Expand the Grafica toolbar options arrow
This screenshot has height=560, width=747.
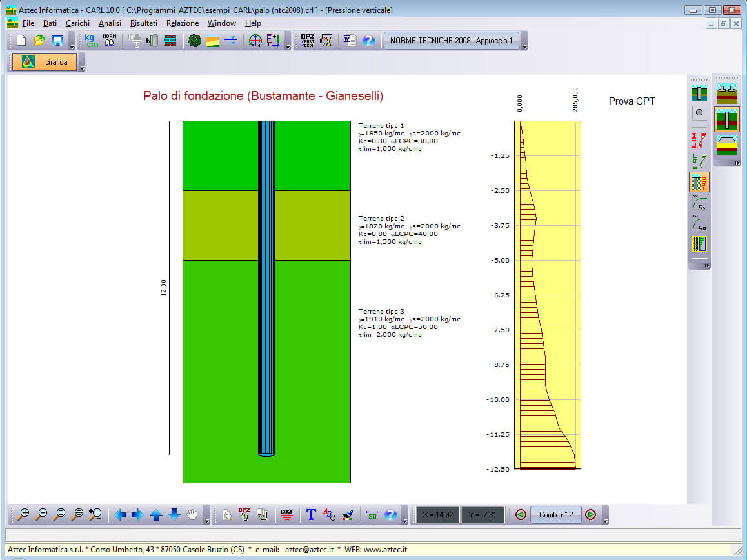(82, 67)
